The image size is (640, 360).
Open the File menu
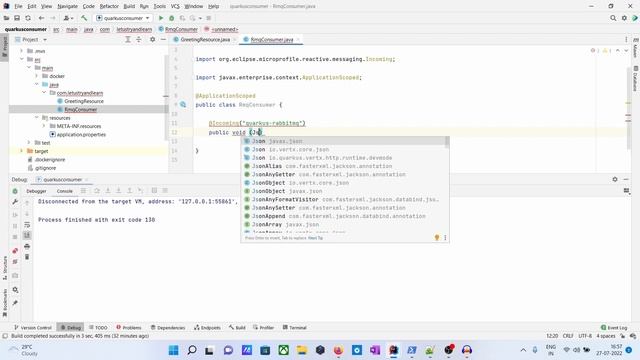coord(18,6)
